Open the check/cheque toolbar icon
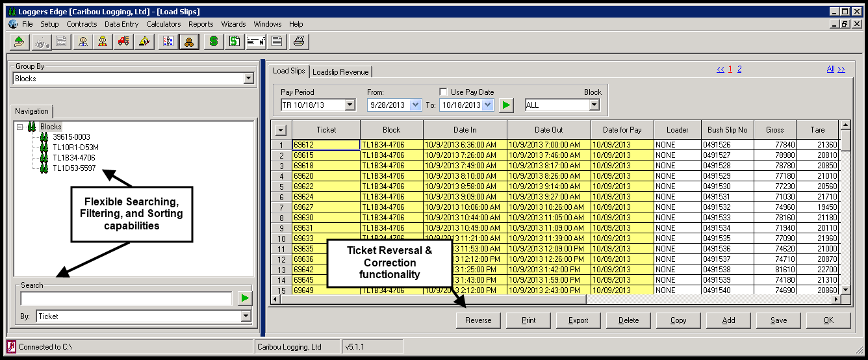 [x=256, y=42]
